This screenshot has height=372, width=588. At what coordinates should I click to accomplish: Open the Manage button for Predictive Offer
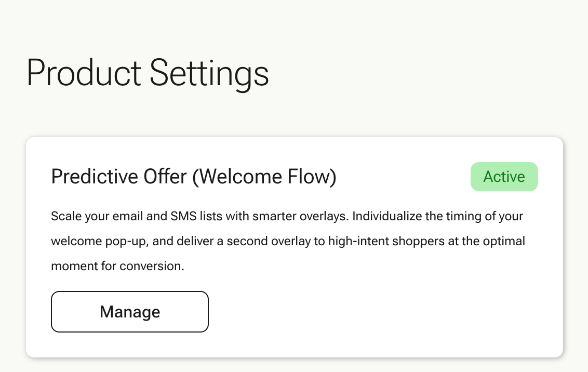coord(130,312)
